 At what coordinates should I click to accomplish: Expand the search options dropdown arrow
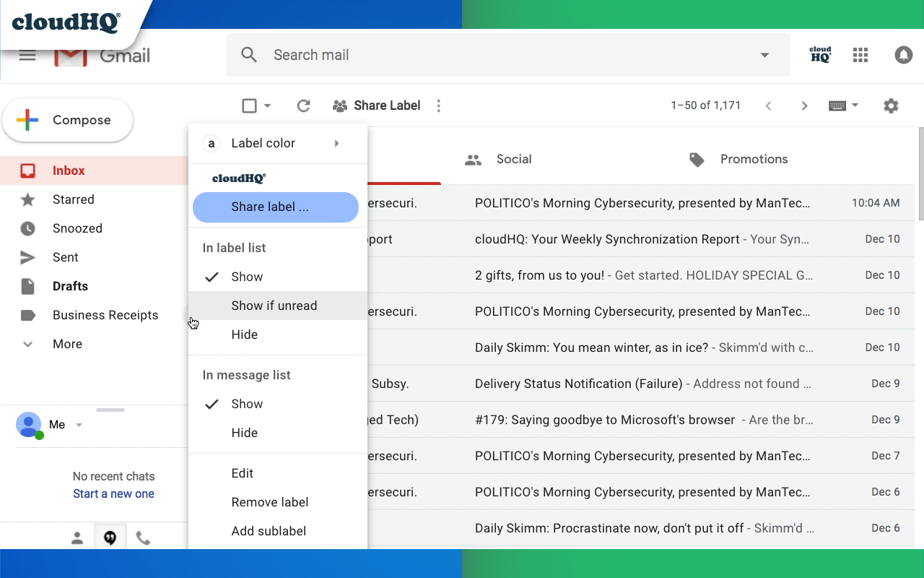[764, 55]
